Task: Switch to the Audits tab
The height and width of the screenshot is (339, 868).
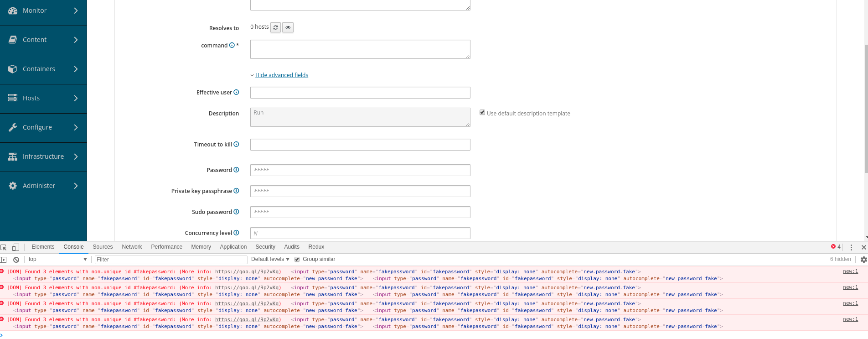Action: (292, 247)
